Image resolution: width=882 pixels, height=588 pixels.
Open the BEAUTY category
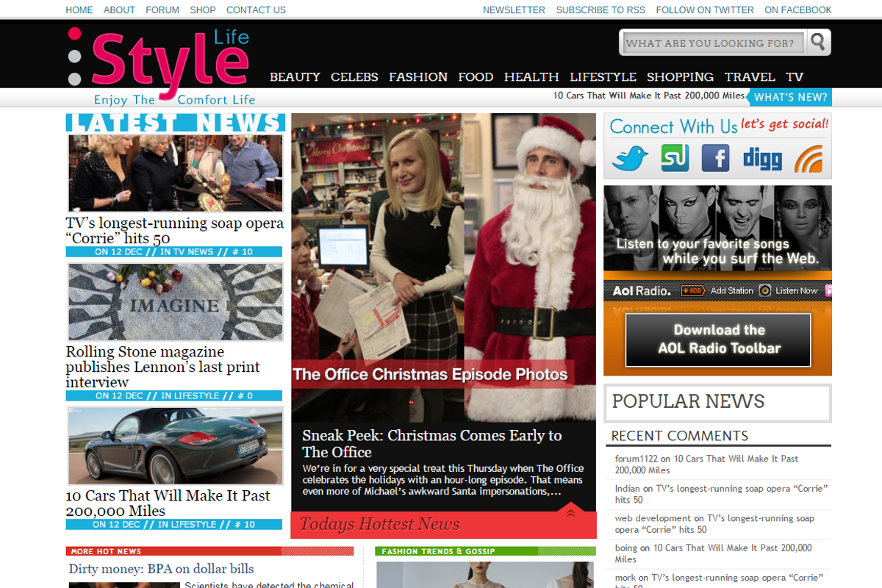coord(295,76)
